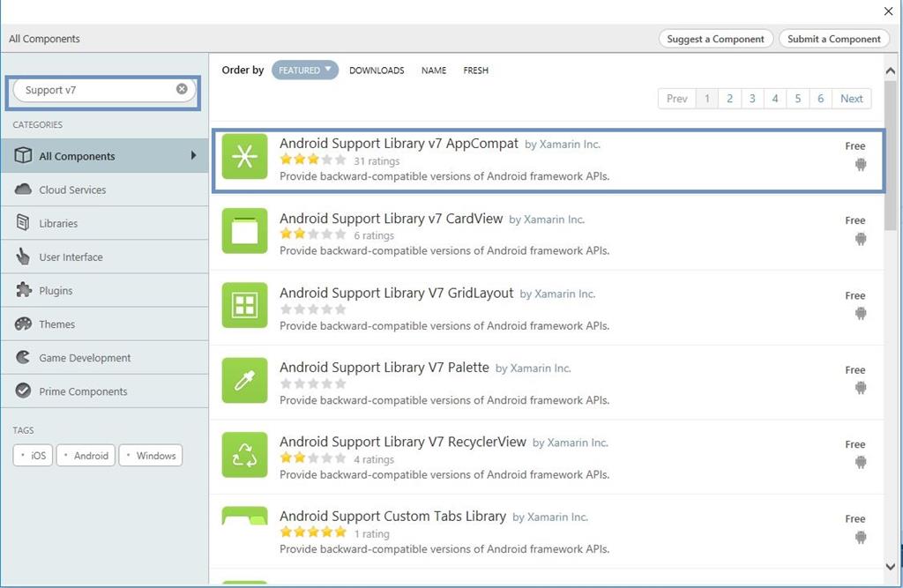Click the results vertical scrollbar thumb
Viewport: 903px width, 588px height.
[891, 155]
